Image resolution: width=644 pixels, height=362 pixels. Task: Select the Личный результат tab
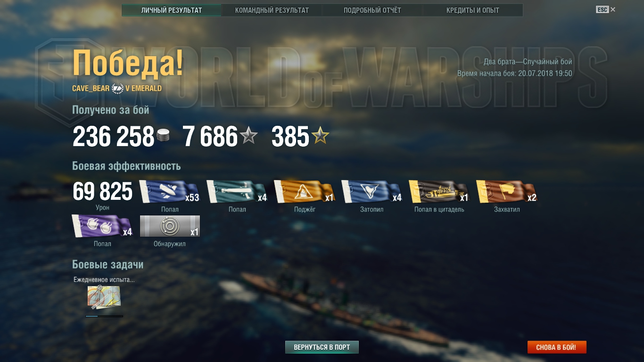(172, 10)
